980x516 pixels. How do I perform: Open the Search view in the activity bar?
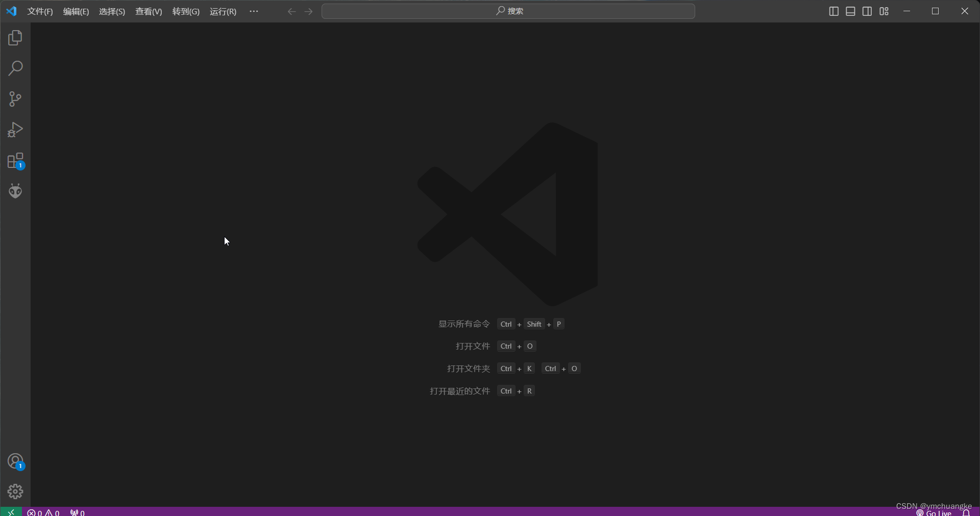15,68
